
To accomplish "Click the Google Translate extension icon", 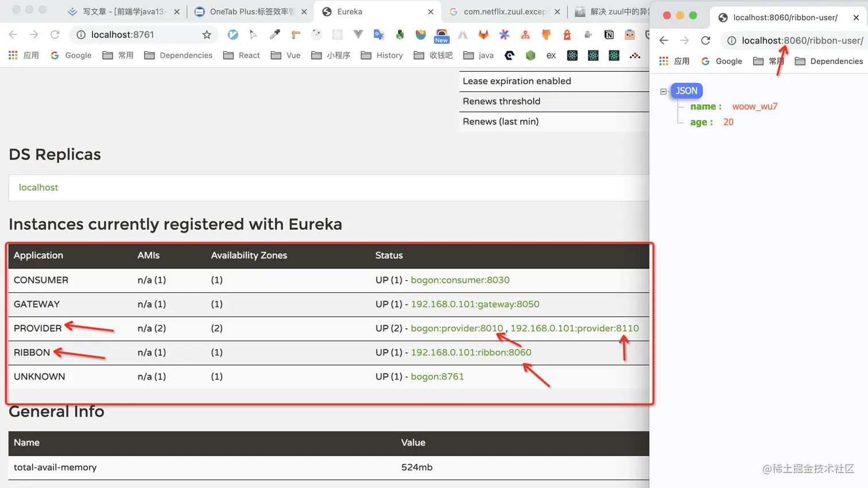I will (x=379, y=34).
